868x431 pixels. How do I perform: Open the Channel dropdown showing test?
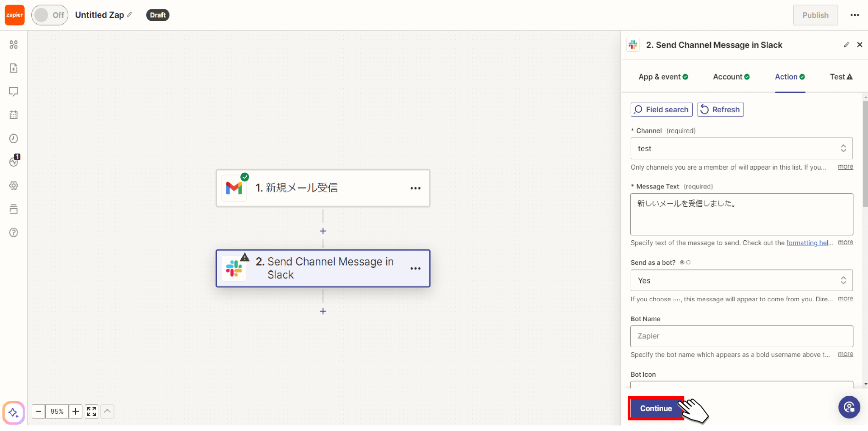click(742, 148)
